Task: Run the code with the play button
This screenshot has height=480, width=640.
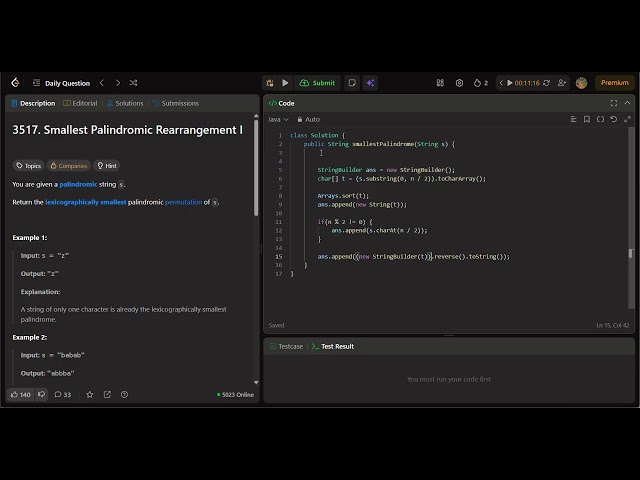Action: point(285,83)
